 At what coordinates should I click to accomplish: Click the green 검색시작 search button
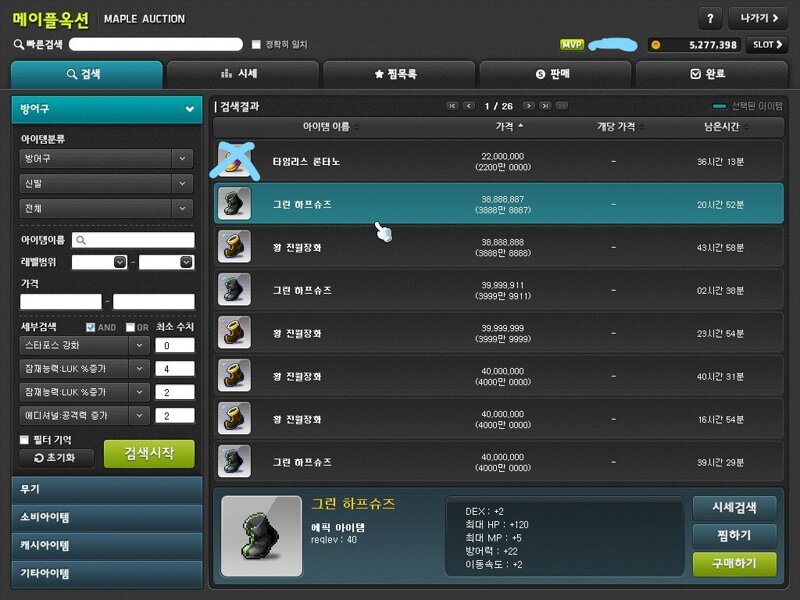click(x=149, y=454)
